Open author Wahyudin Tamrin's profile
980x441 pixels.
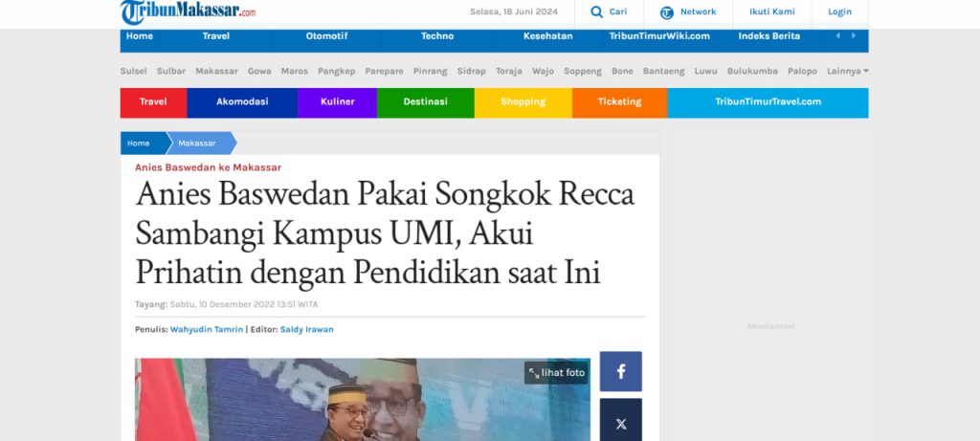click(x=207, y=329)
